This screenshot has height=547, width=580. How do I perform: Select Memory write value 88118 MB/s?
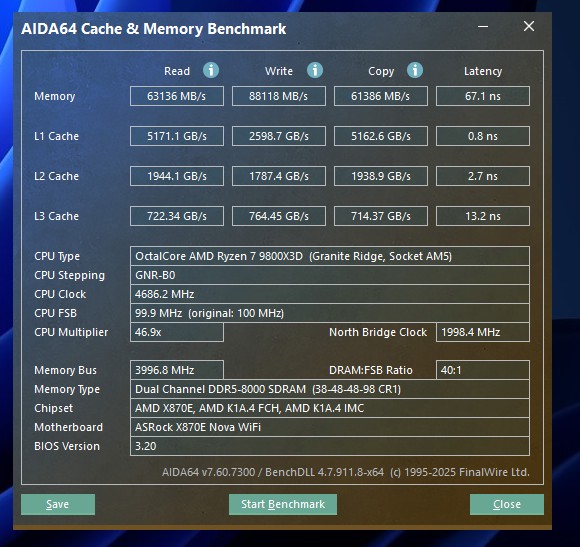(x=279, y=96)
